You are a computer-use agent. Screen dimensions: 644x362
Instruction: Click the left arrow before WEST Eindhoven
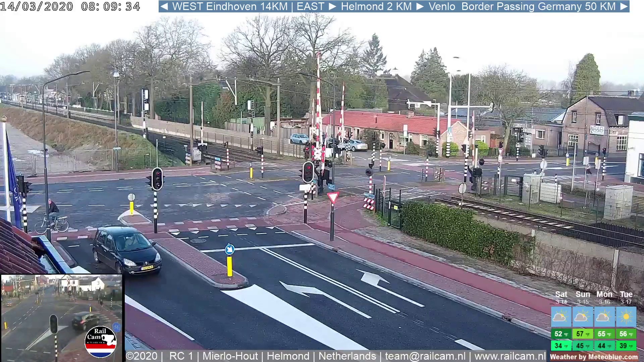tap(164, 6)
